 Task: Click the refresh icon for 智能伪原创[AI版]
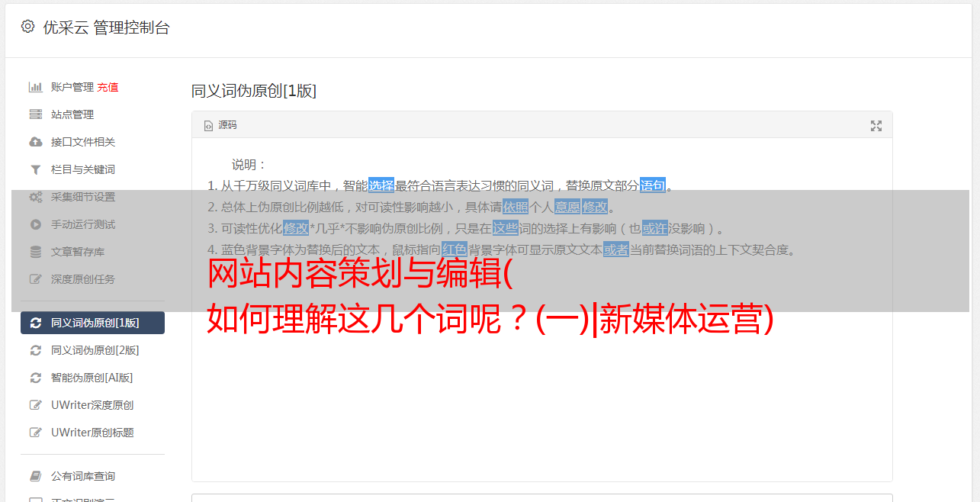(35, 378)
